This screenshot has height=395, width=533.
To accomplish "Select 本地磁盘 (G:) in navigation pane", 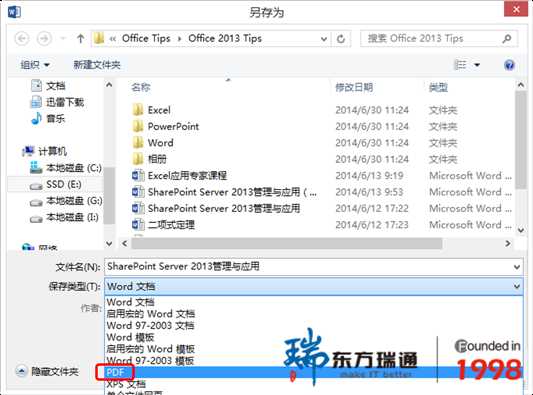I will [x=74, y=201].
